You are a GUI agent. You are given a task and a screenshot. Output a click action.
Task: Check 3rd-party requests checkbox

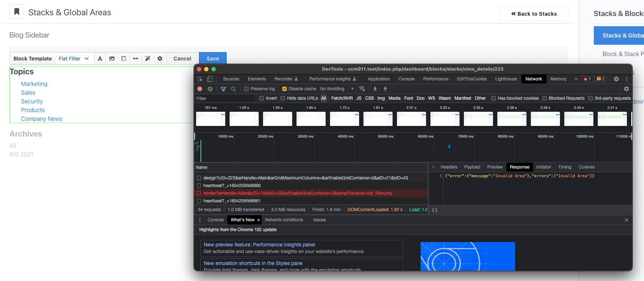[x=591, y=98]
